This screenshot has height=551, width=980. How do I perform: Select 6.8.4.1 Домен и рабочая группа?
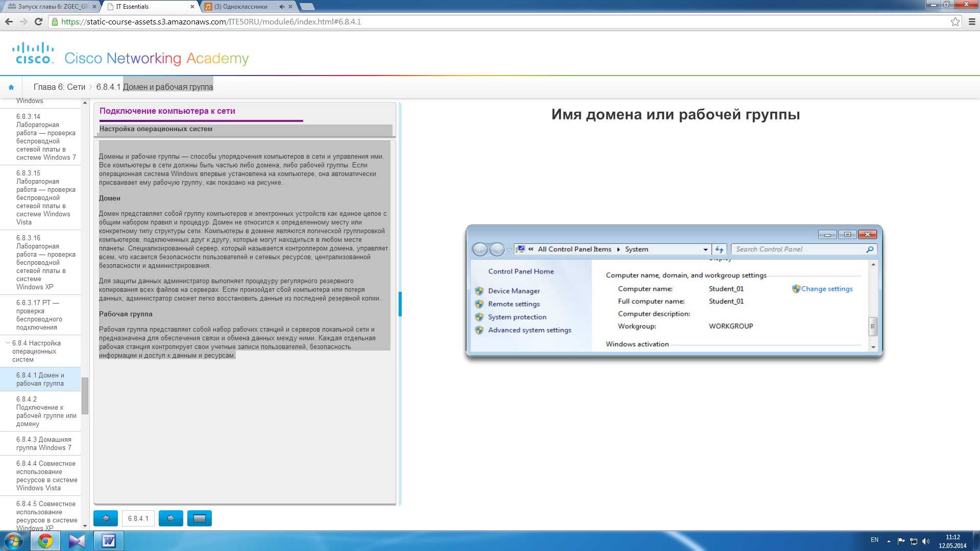[40, 379]
